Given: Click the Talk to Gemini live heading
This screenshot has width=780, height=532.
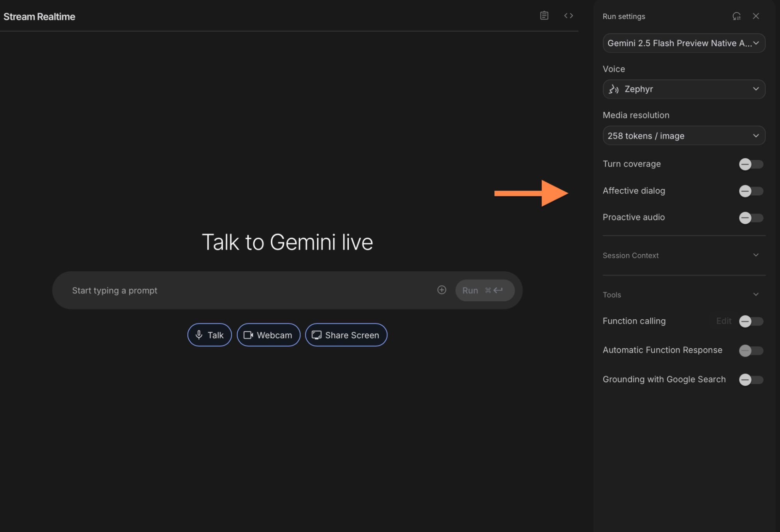Looking at the screenshot, I should [288, 242].
